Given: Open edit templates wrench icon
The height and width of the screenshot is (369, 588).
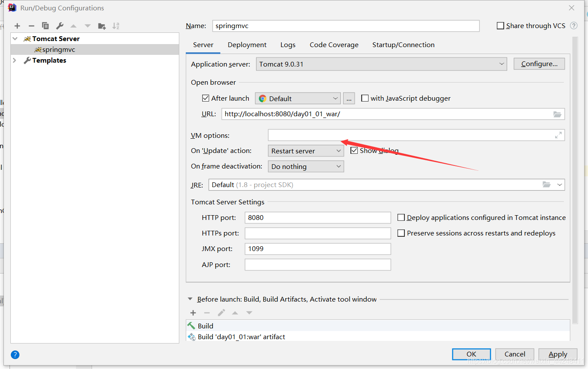Looking at the screenshot, I should (x=60, y=26).
